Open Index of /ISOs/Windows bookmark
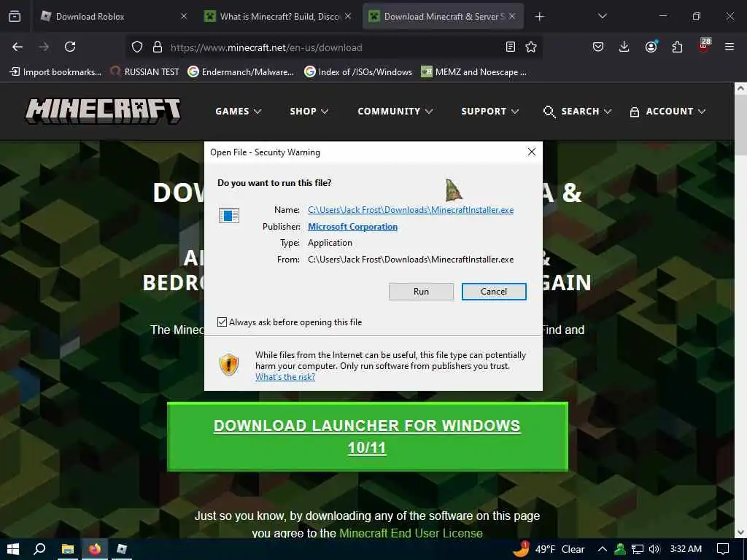 pos(357,72)
